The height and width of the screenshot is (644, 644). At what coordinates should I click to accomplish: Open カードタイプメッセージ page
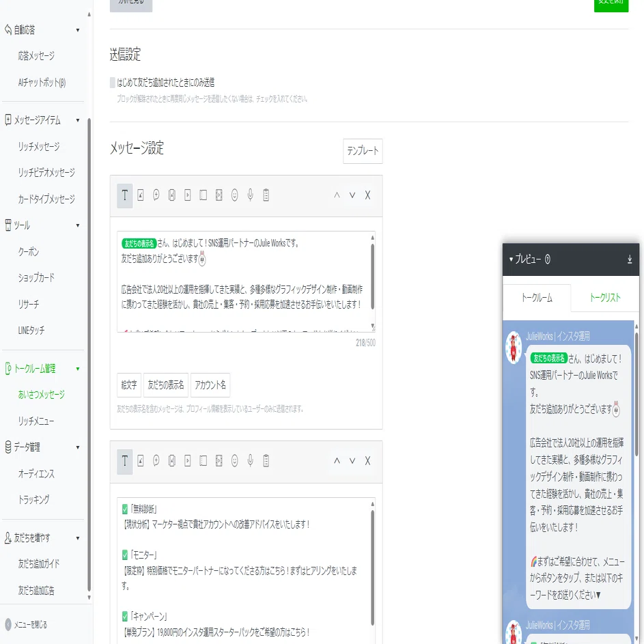[46, 199]
